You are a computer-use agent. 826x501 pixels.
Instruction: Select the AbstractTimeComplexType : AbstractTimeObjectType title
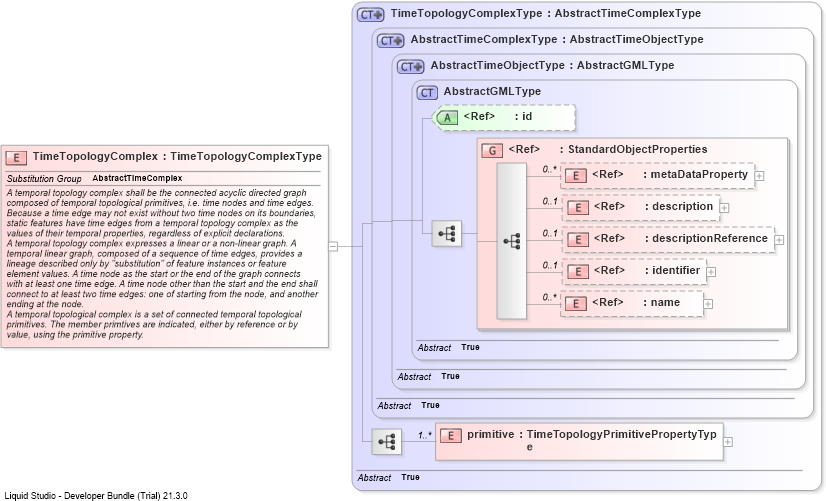click(557, 40)
